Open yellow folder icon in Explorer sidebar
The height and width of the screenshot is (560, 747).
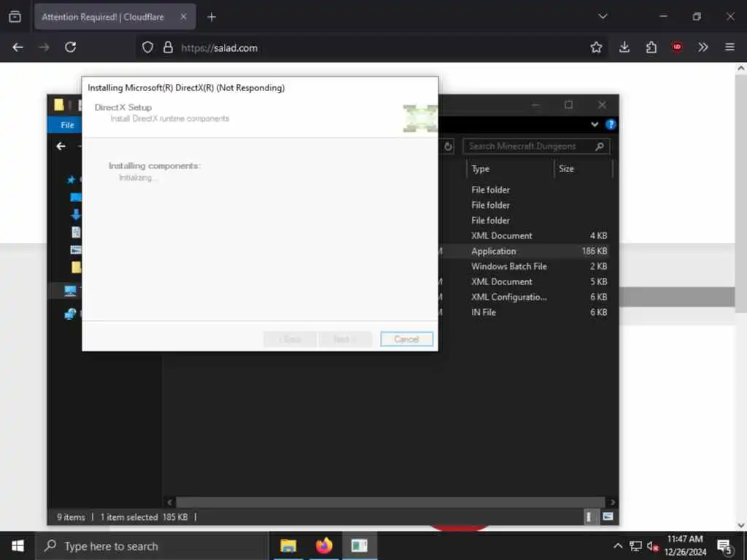(76, 267)
